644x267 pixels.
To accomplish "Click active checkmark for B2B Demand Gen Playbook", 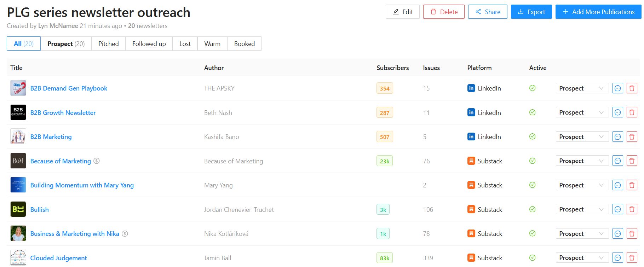I will tap(533, 88).
